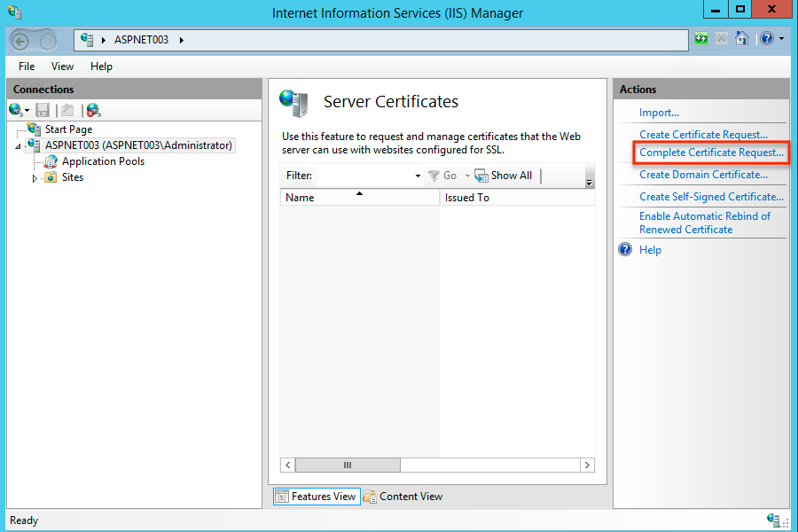The height and width of the screenshot is (532, 798).
Task: Switch to the Features View tab
Action: pos(317,497)
